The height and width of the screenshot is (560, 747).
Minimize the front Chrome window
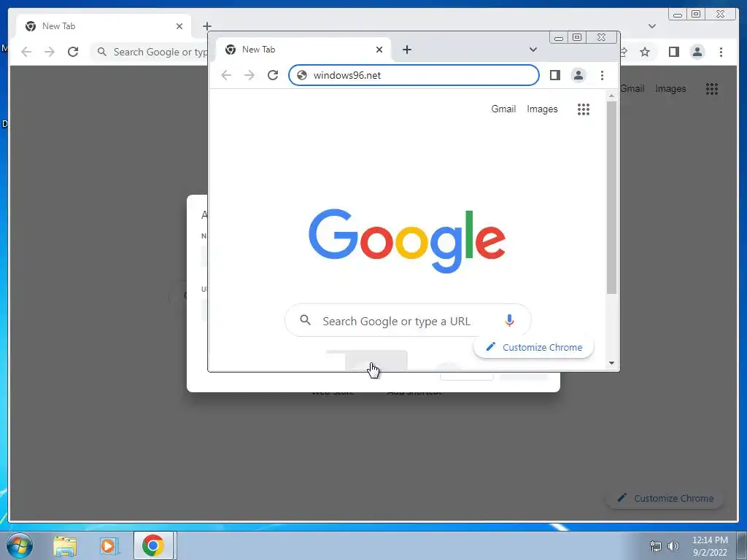pyautogui.click(x=559, y=38)
